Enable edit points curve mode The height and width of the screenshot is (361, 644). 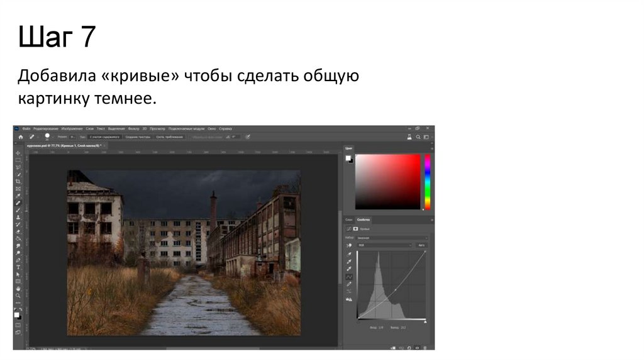click(x=349, y=277)
